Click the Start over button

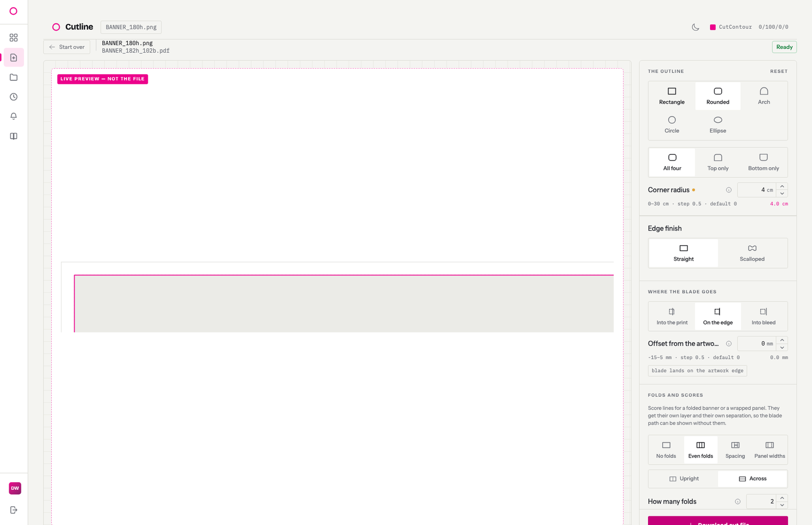click(67, 47)
